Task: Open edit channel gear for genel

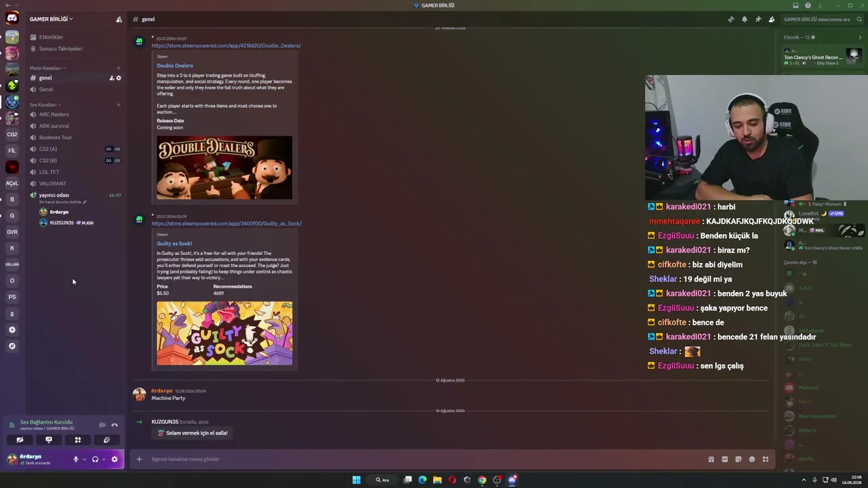Action: click(x=119, y=78)
